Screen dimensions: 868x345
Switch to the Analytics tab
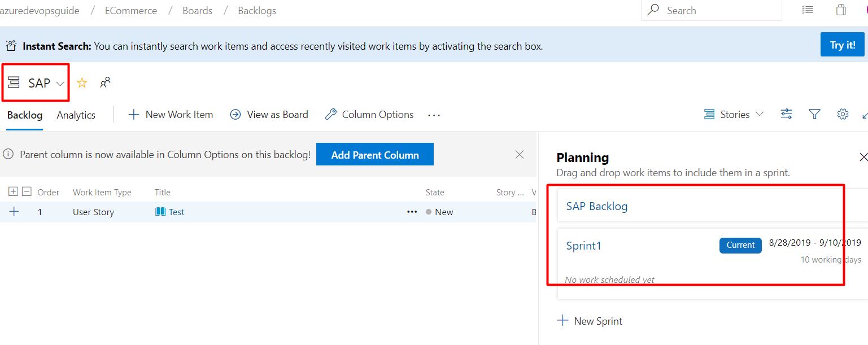76,115
